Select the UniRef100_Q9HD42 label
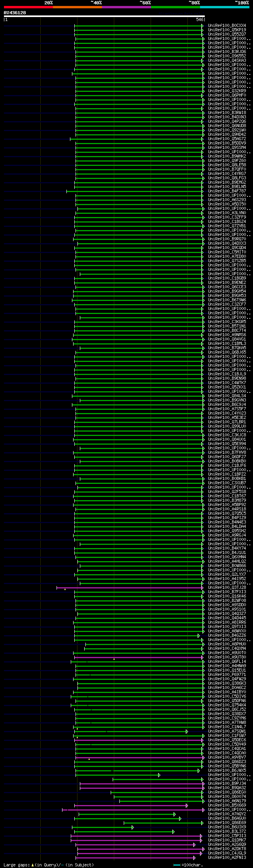Image resolution: width=253 pixels, height=868 pixels. 227,135
